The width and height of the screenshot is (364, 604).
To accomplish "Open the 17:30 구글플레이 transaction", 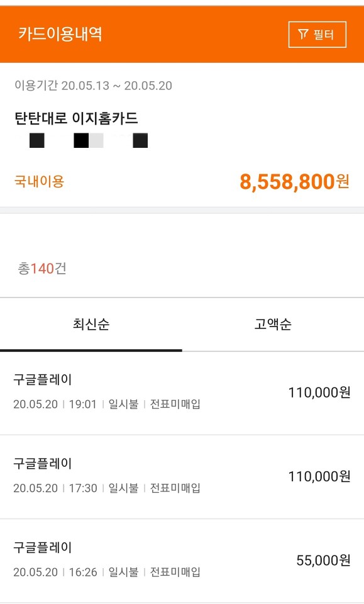I will coord(182,477).
